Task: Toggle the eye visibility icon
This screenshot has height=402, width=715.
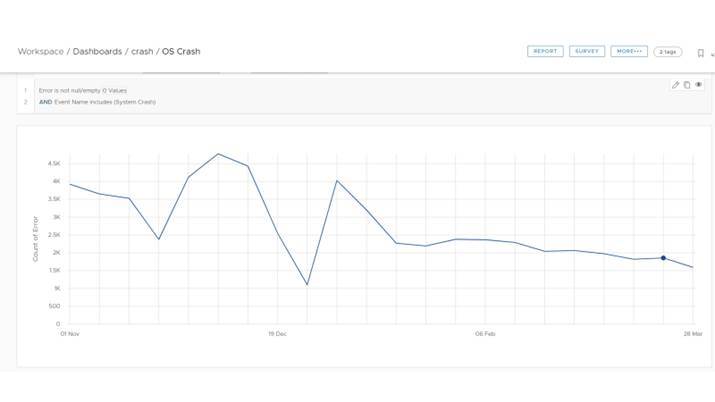Action: (699, 85)
